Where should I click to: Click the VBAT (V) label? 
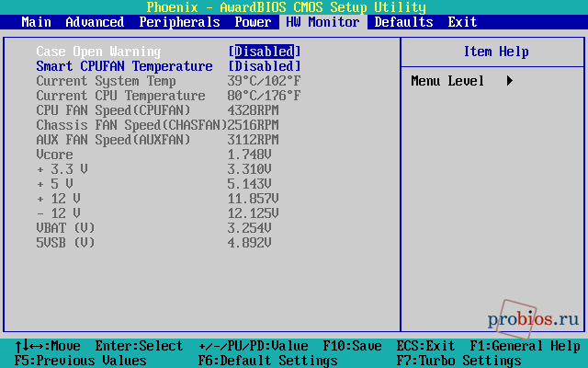tap(65, 228)
